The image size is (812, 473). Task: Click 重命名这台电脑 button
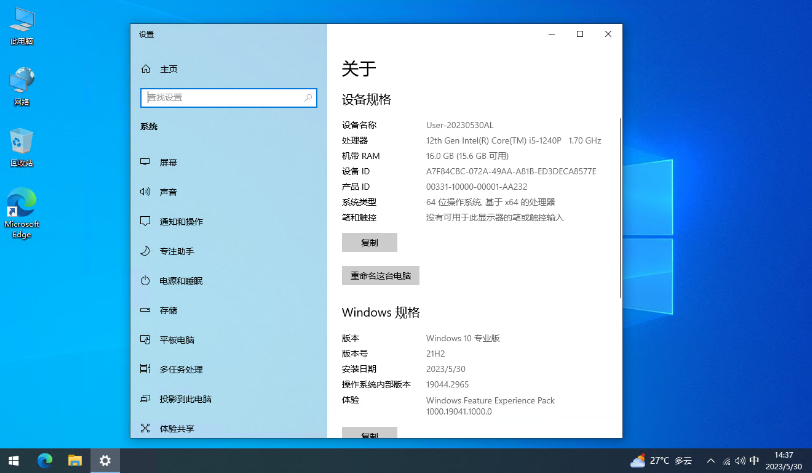click(x=380, y=276)
